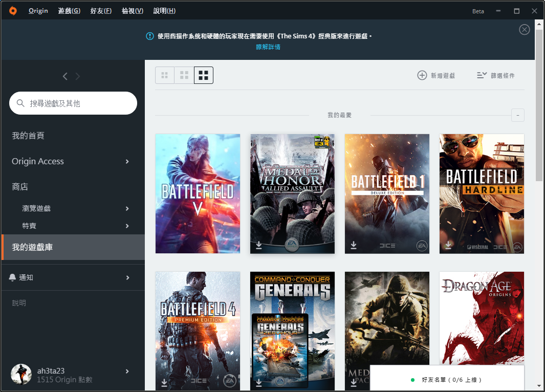Click the notification bell icon
545x392 pixels.
coord(12,277)
